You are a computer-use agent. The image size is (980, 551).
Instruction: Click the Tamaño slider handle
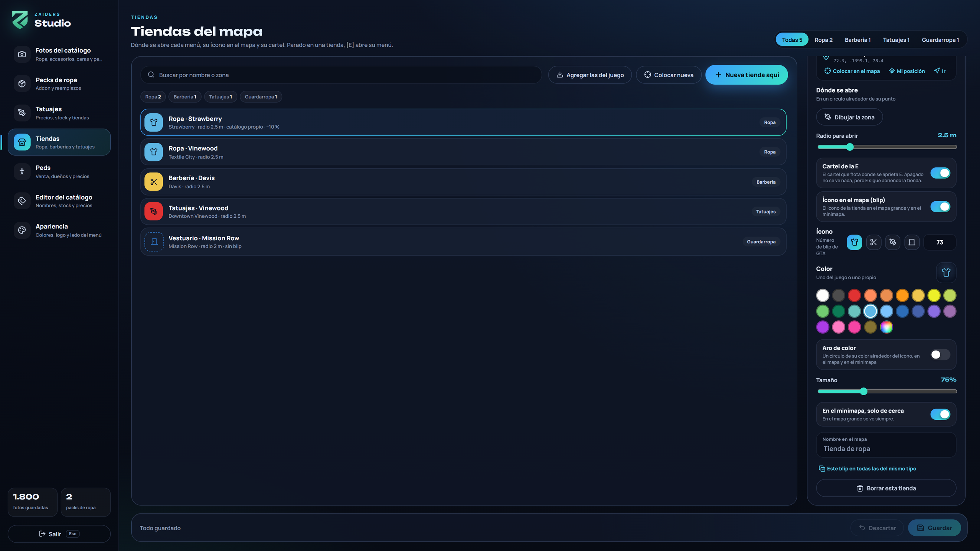click(864, 391)
